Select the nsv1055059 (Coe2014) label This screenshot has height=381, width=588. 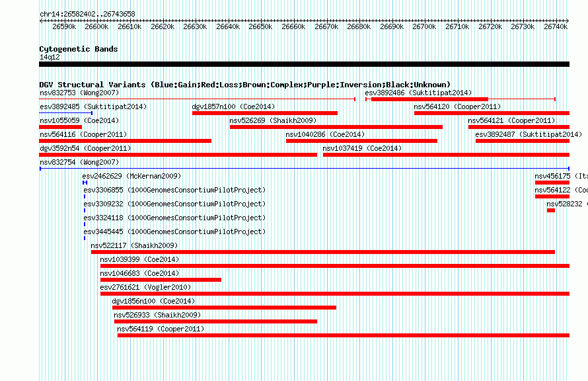pyautogui.click(x=79, y=120)
